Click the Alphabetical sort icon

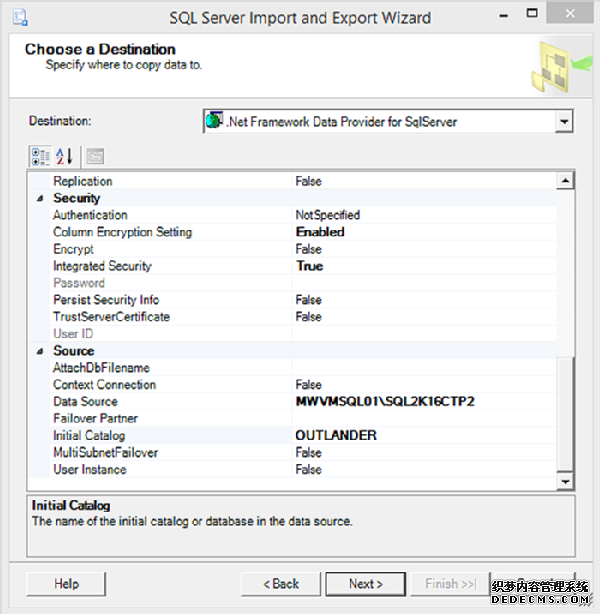[x=65, y=156]
